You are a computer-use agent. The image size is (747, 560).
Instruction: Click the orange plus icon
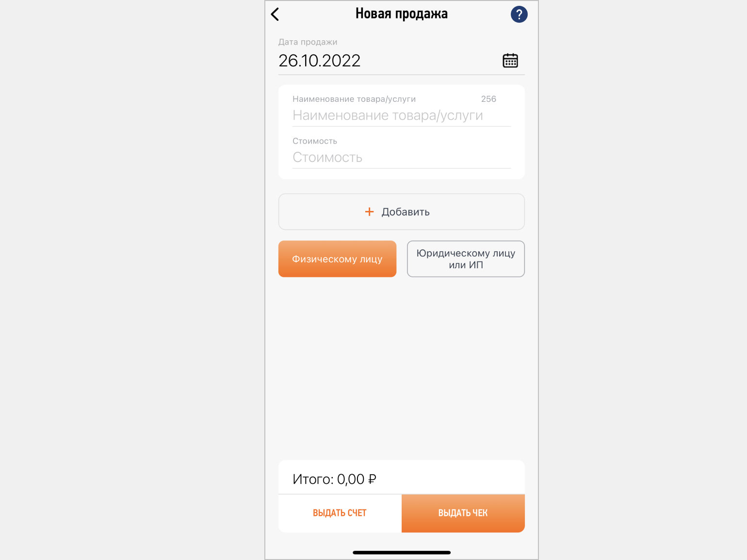[369, 212]
